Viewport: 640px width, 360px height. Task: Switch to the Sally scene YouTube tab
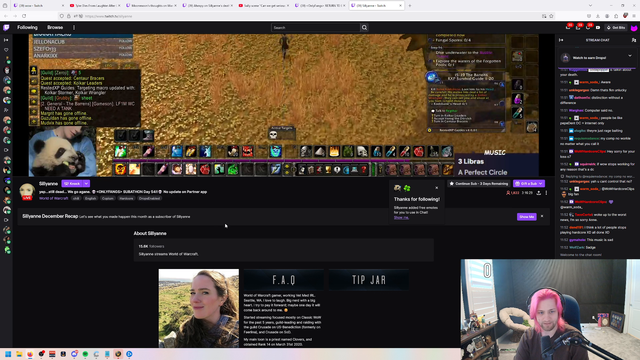point(264,5)
